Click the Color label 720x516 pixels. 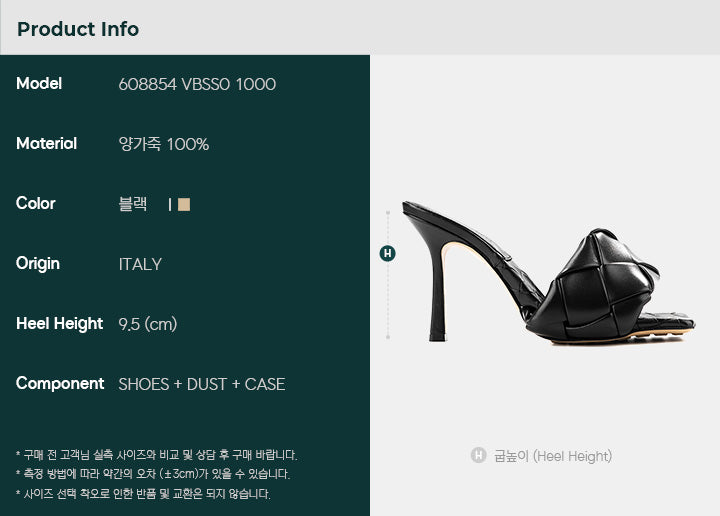coord(36,204)
